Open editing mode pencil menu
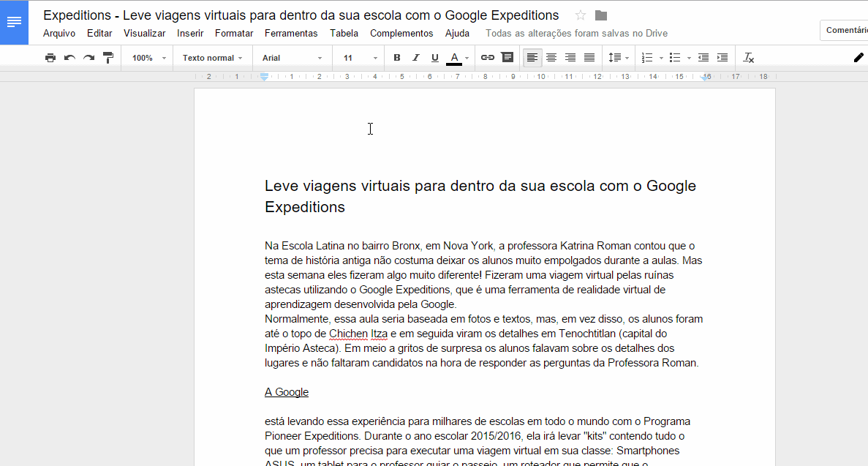 [858, 58]
